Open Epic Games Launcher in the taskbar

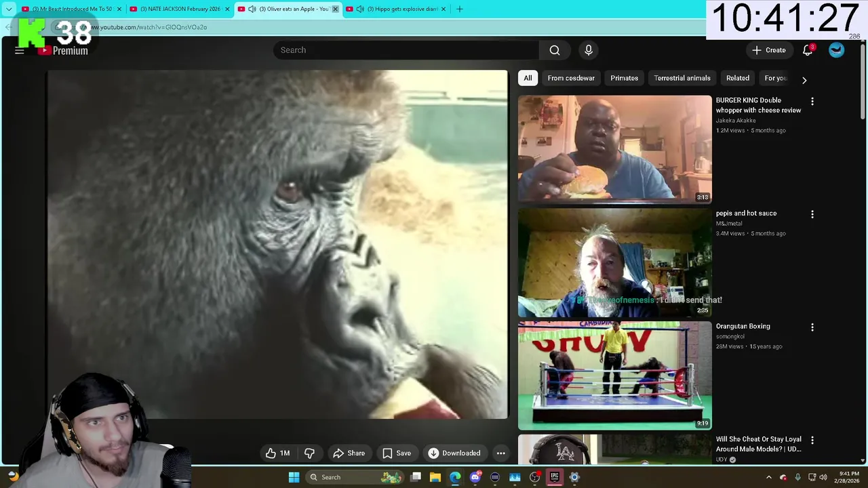tap(554, 477)
